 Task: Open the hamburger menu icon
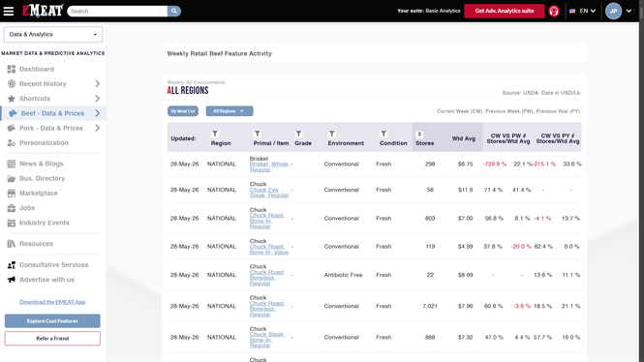[9, 11]
